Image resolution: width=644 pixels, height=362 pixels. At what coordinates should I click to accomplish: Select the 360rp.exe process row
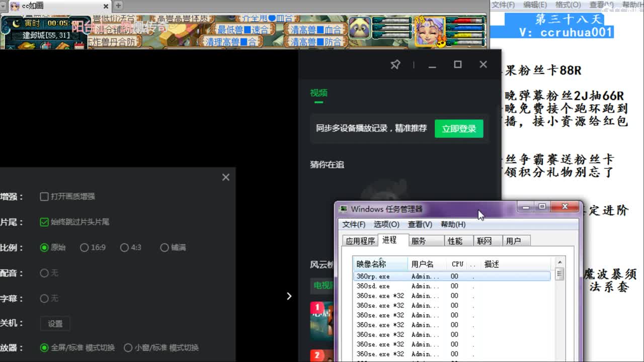click(x=452, y=276)
